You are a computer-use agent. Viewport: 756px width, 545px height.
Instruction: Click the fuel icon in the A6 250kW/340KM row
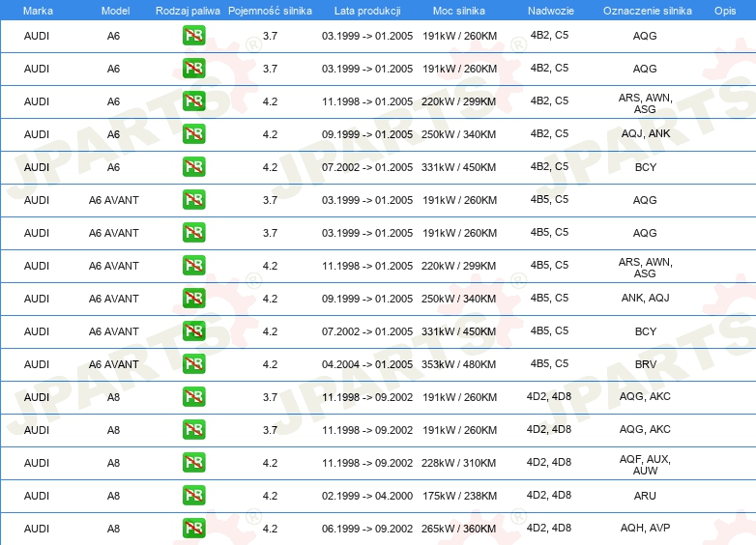tap(193, 134)
